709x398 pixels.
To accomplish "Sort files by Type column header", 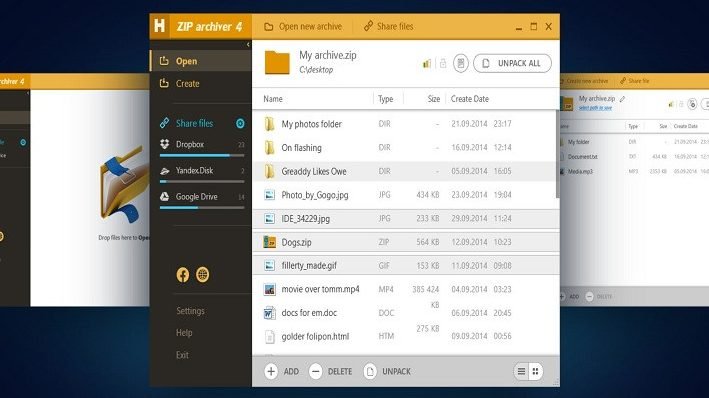I will (x=386, y=99).
